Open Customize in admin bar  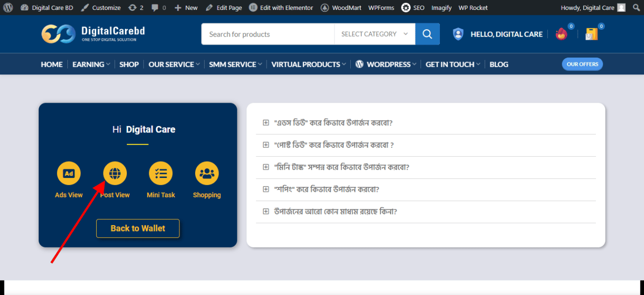point(101,7)
